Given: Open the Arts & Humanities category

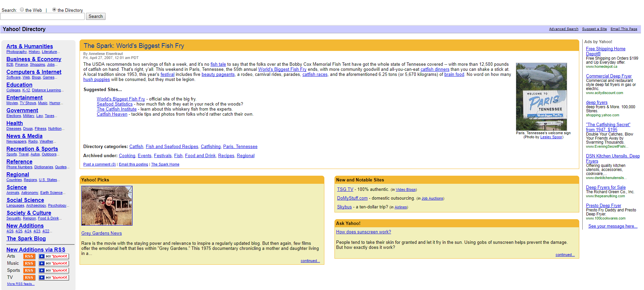Looking at the screenshot, I should tap(30, 46).
